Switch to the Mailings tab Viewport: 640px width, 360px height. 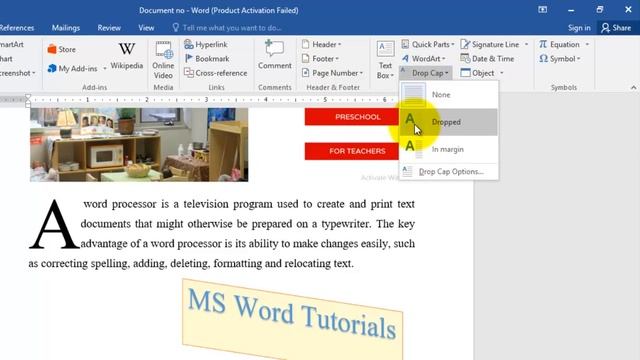pyautogui.click(x=66, y=28)
